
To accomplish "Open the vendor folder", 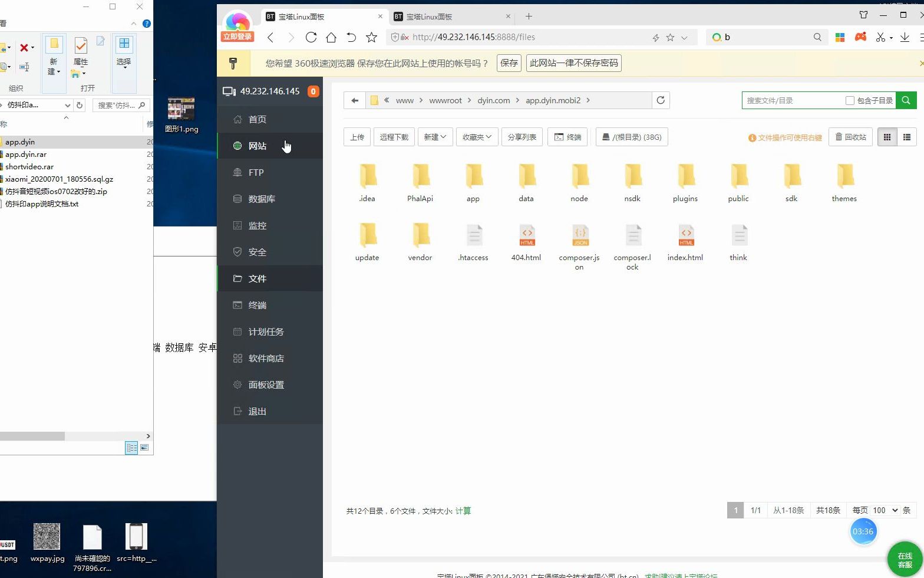I will [420, 242].
